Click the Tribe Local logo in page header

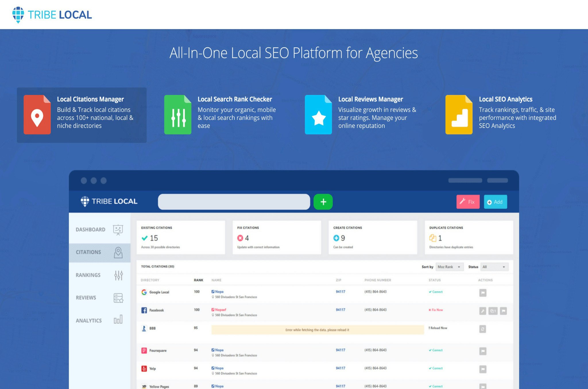pyautogui.click(x=52, y=15)
